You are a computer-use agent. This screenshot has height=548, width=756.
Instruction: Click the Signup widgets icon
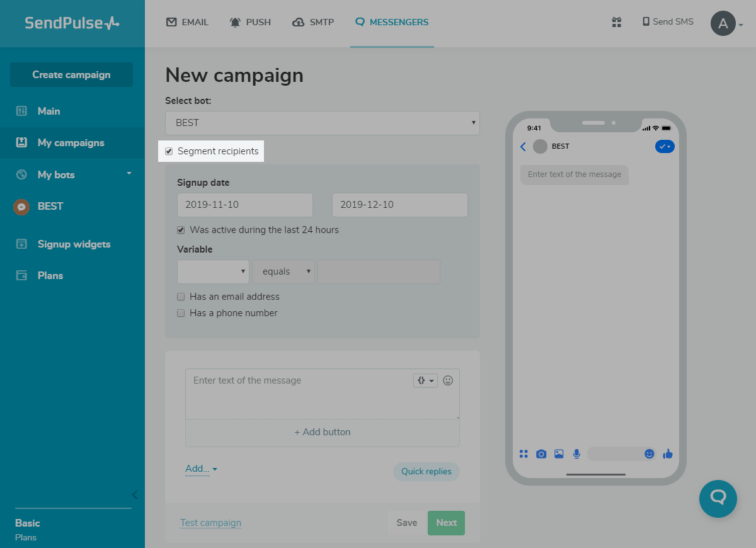coord(21,244)
